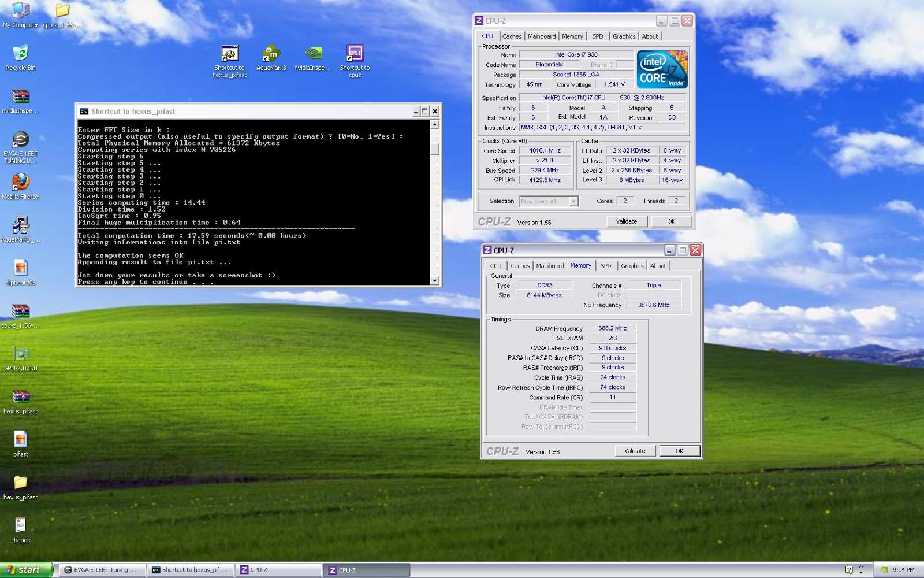924x578 pixels.
Task: Launch nvidiaInspector shortcut icon at the top of the desktop
Action: [313, 58]
